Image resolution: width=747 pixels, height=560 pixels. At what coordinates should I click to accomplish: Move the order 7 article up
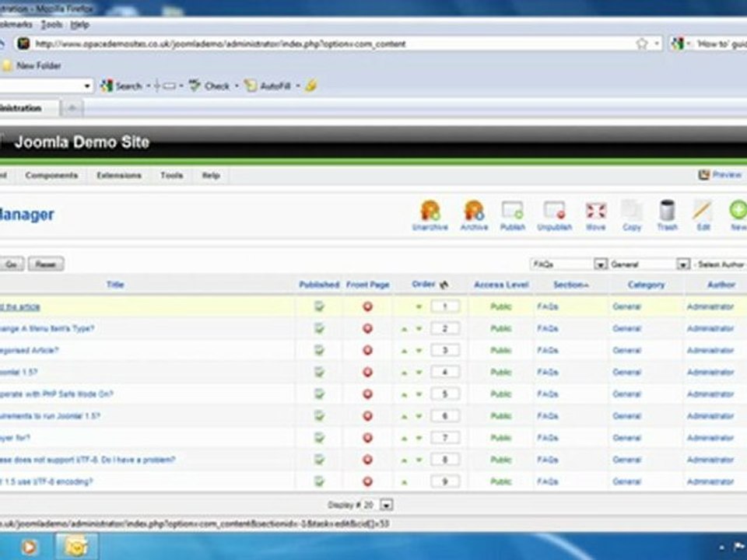(x=404, y=439)
